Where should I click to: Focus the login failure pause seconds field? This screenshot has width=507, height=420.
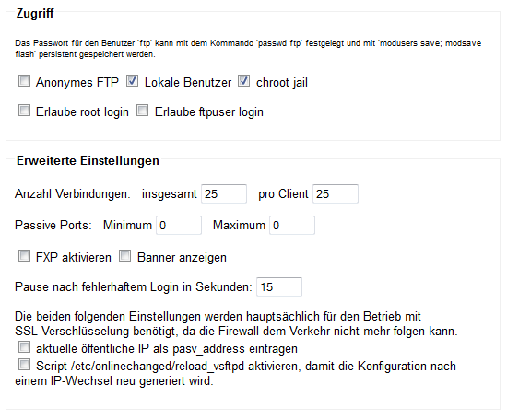pos(279,286)
